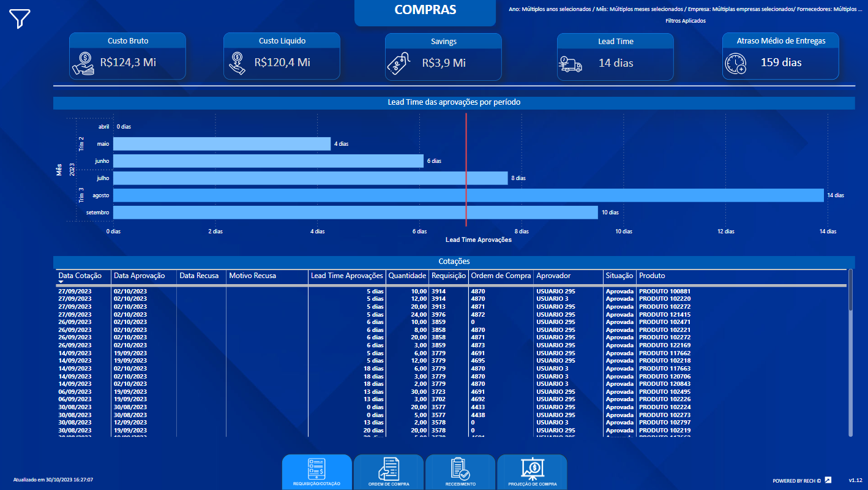Sort by Motivo Recusa column header

tap(252, 276)
